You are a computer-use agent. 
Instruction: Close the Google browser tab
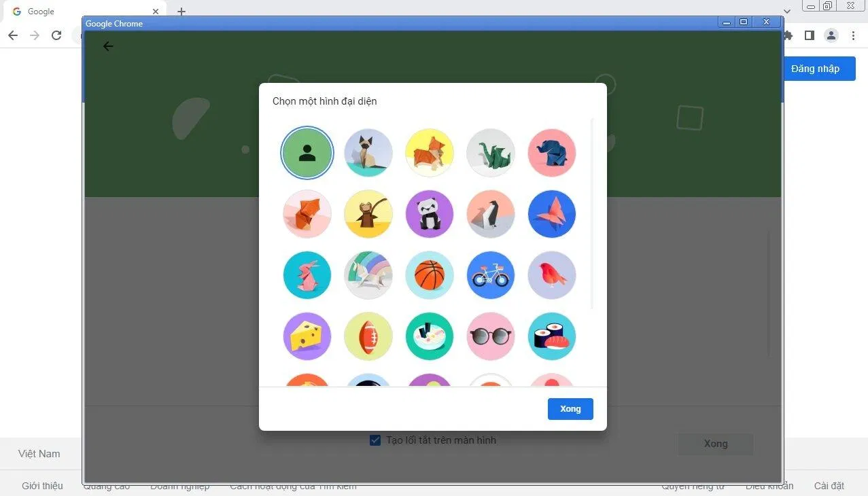point(156,12)
